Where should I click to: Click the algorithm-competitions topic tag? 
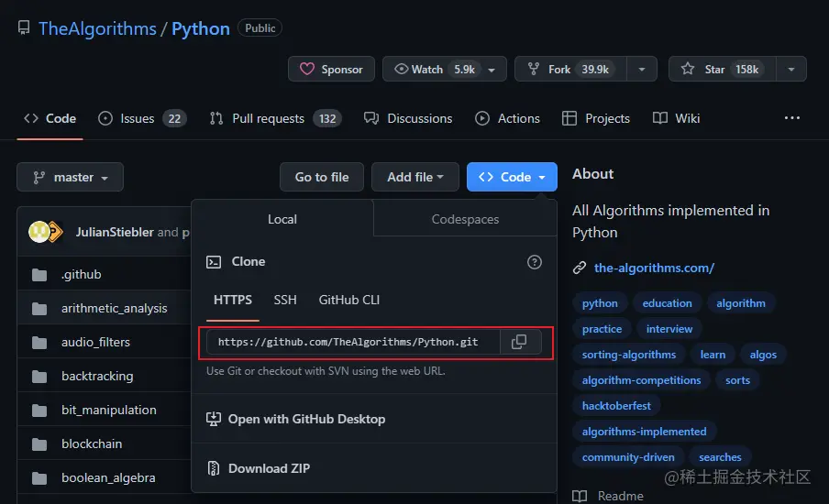coord(641,380)
